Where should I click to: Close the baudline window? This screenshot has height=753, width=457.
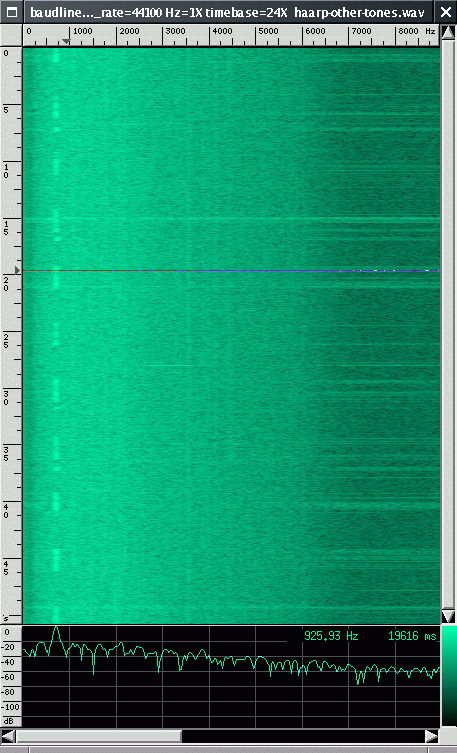445,12
